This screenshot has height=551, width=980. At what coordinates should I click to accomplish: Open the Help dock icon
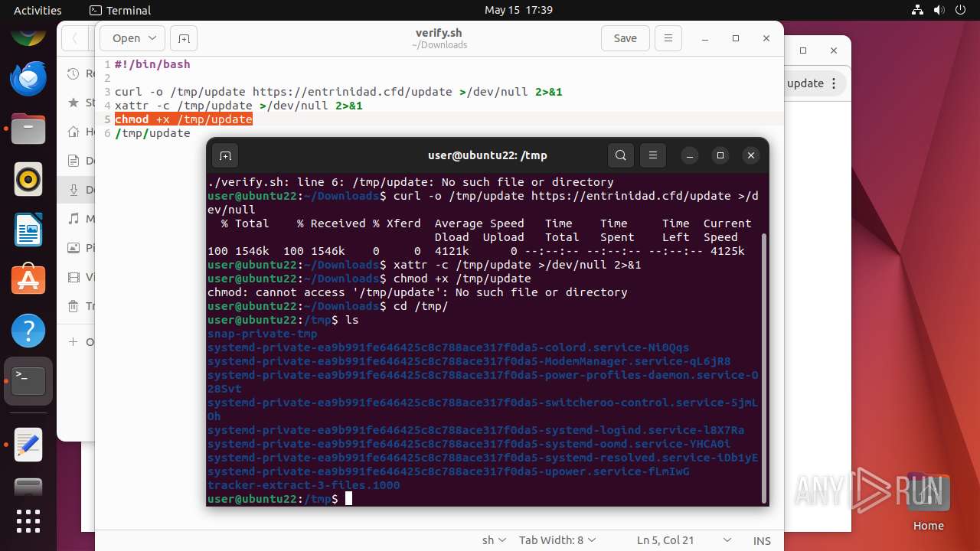[28, 331]
